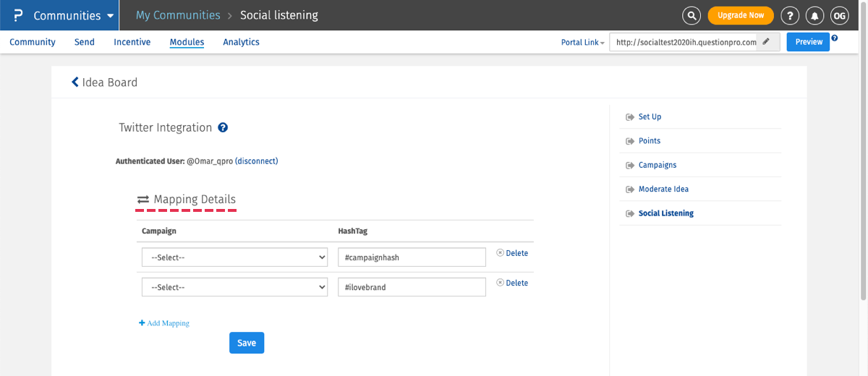Click the pencil icon to edit portal URL
The height and width of the screenshot is (376, 868).
pos(766,42)
